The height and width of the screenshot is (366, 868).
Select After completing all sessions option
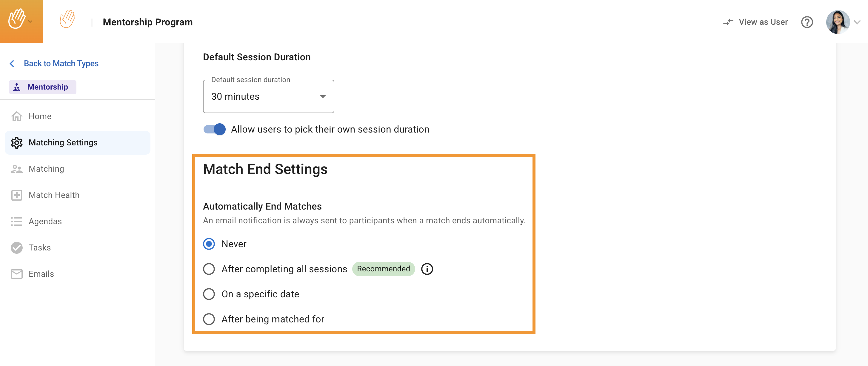coord(209,269)
